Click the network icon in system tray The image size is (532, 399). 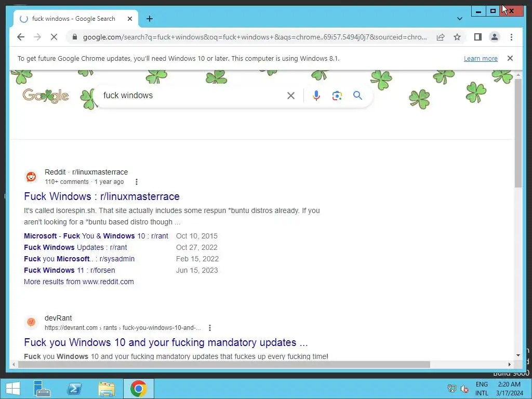(x=451, y=389)
